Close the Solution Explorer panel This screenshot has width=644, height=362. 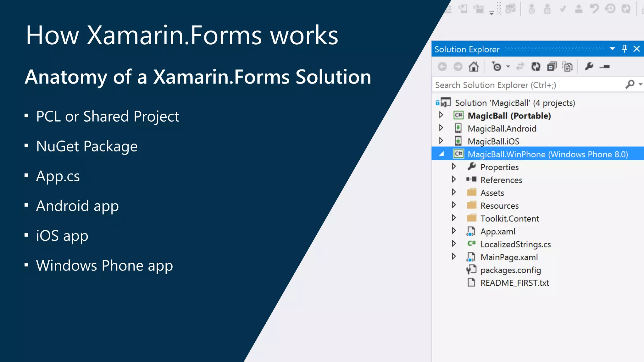point(637,49)
